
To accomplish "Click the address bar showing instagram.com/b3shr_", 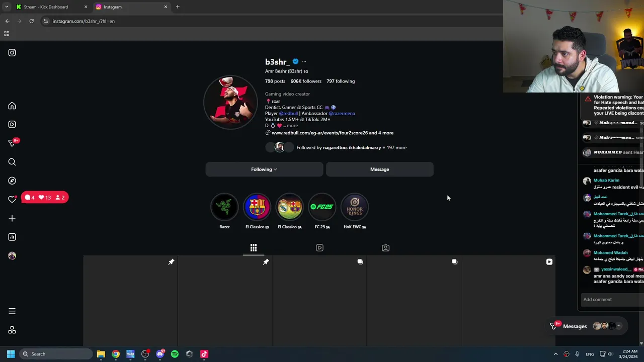I will pyautogui.click(x=84, y=21).
